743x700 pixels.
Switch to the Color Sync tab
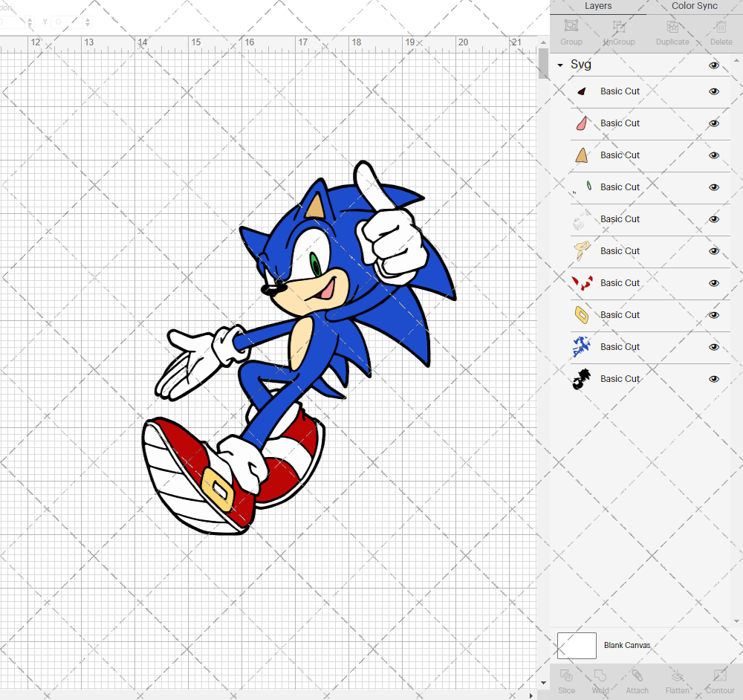tap(694, 6)
